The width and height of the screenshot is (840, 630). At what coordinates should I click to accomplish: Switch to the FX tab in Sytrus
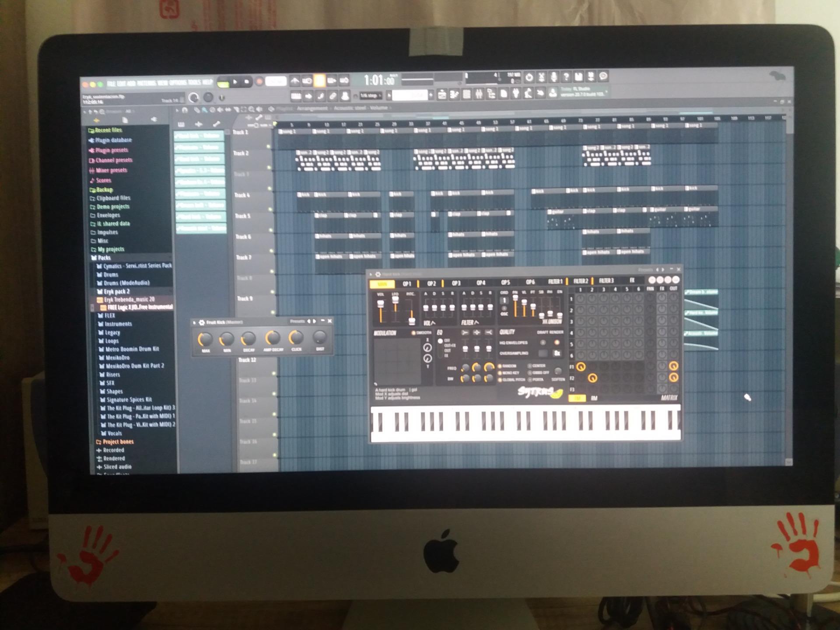[632, 280]
